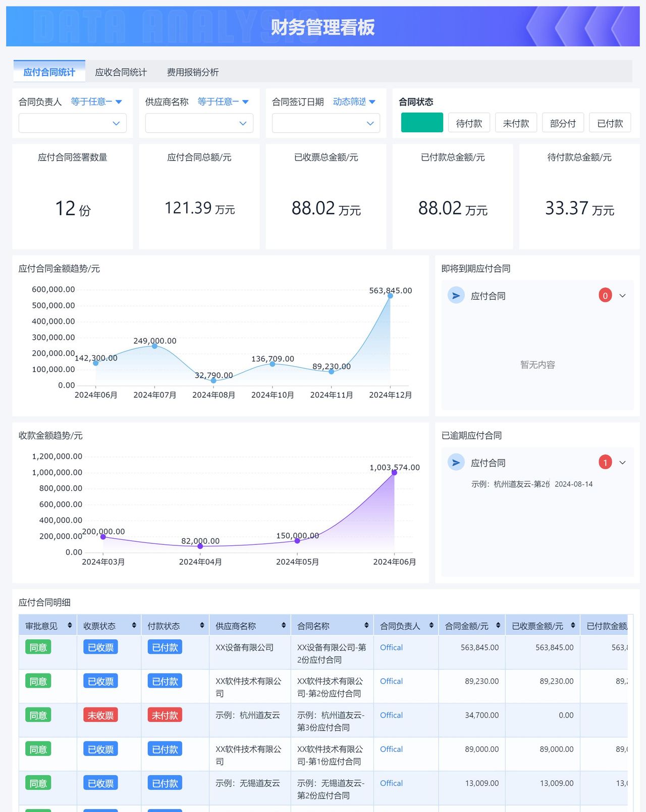Click the 32,790.00 data point on 2024年08月
This screenshot has width=646, height=812.
point(213,380)
